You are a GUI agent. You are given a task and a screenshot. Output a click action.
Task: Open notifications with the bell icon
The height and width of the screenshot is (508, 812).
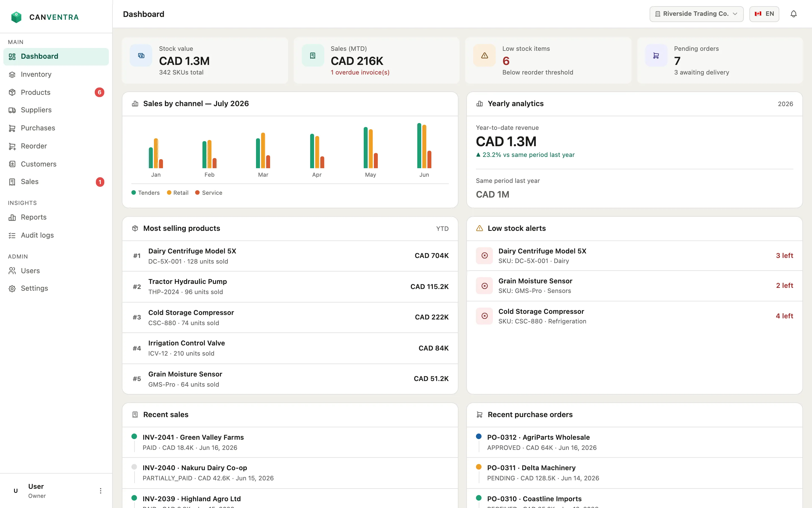[793, 14]
